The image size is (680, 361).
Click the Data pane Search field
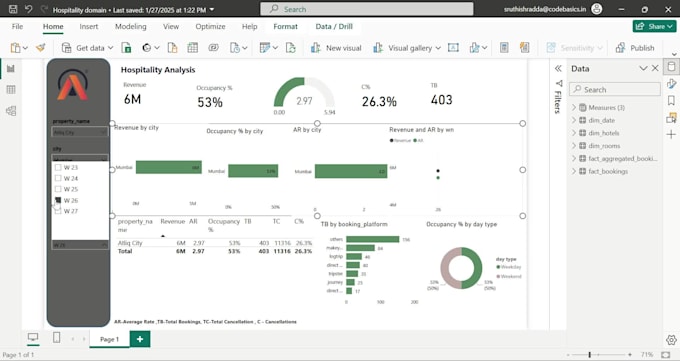tap(615, 89)
